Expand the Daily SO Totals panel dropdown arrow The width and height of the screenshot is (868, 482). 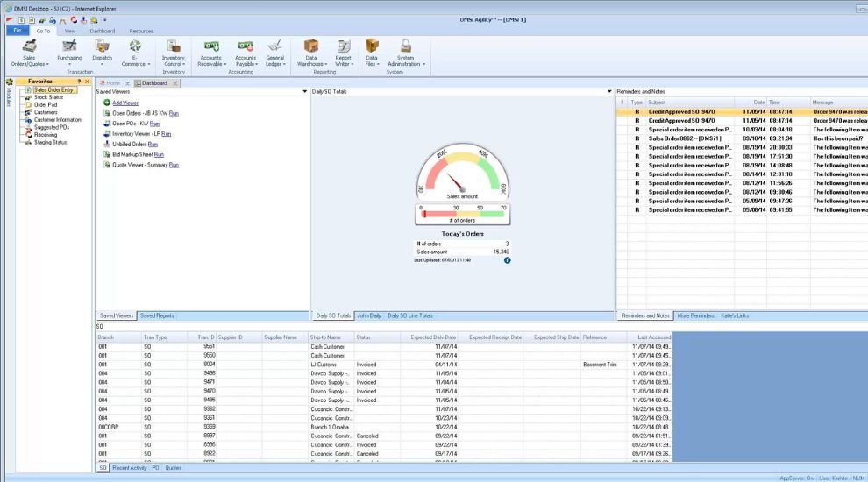[609, 91]
